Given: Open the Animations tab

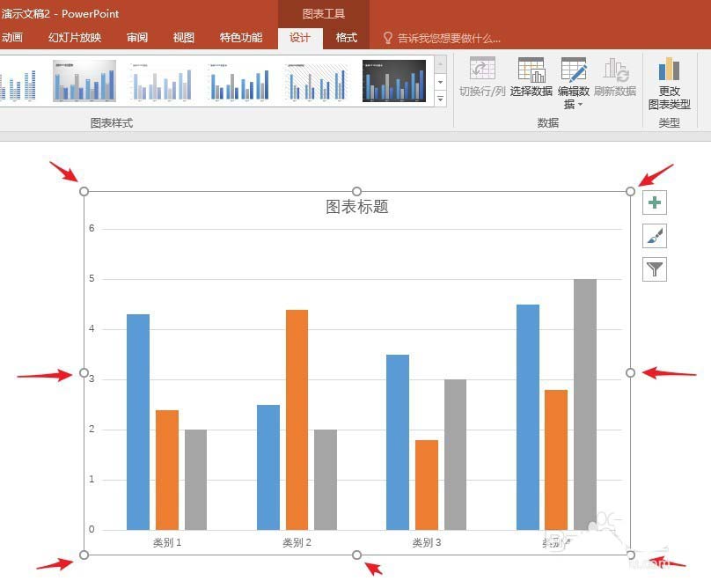Looking at the screenshot, I should click(x=11, y=38).
